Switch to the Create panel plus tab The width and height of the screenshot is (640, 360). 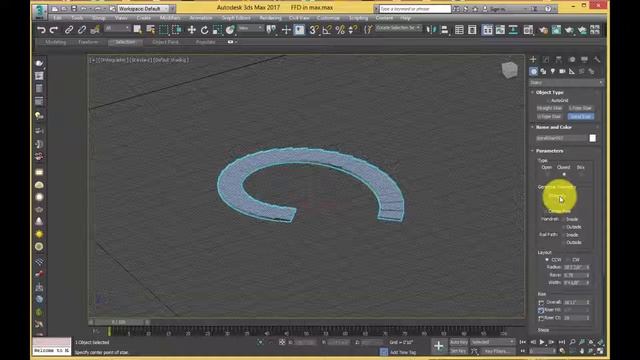tap(533, 60)
